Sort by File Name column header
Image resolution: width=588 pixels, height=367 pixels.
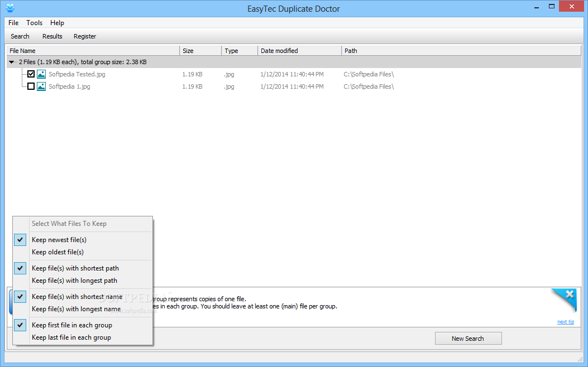point(93,51)
